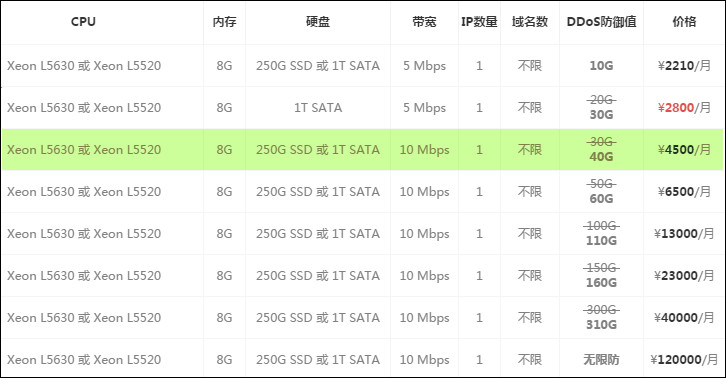Viewport: 726px width, 378px height.
Task: Choose the ¥13000/月 plan price
Action: 684,234
